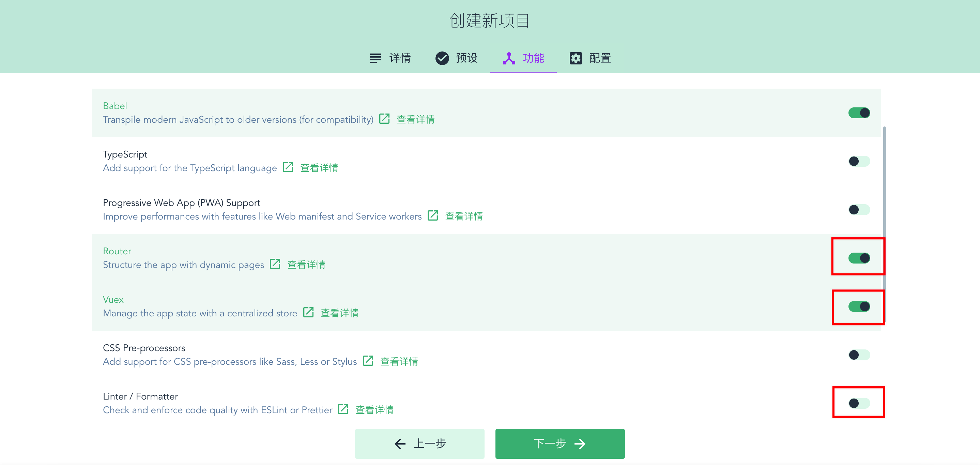Open the Vuex external link icon
The width and height of the screenshot is (980, 465).
pos(308,312)
